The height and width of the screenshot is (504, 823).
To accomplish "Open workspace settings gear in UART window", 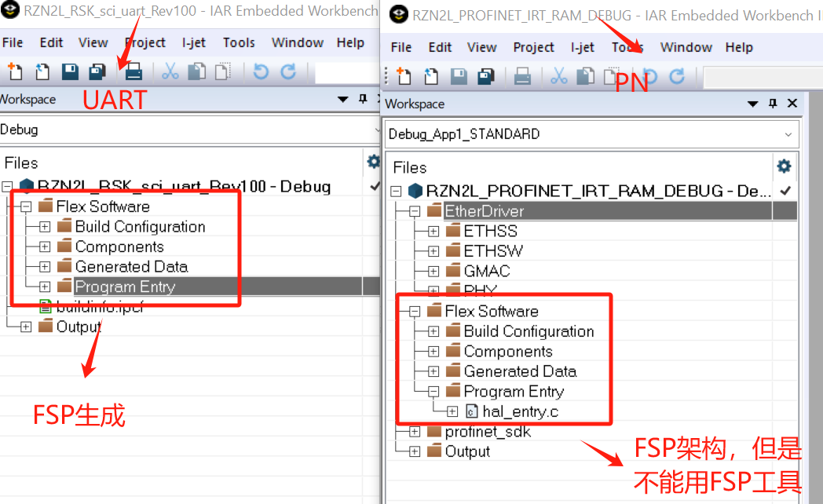I will [373, 162].
